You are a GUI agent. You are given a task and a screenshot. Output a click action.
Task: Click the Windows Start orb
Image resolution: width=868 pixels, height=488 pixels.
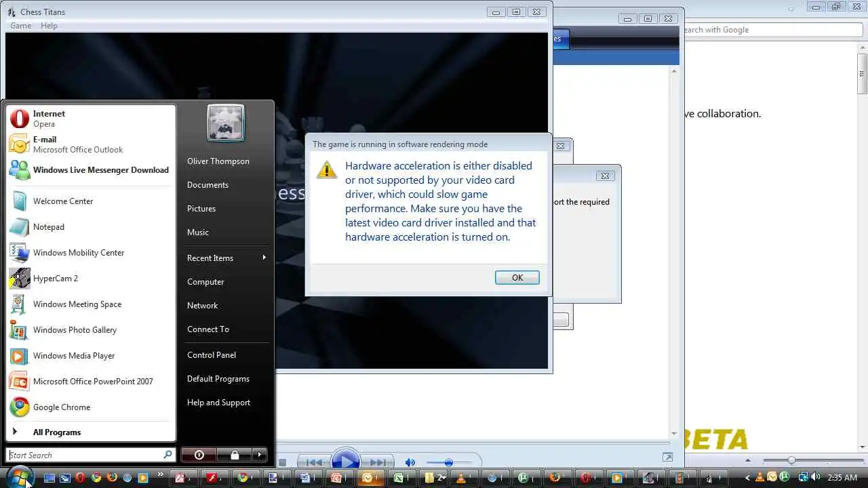tap(19, 476)
